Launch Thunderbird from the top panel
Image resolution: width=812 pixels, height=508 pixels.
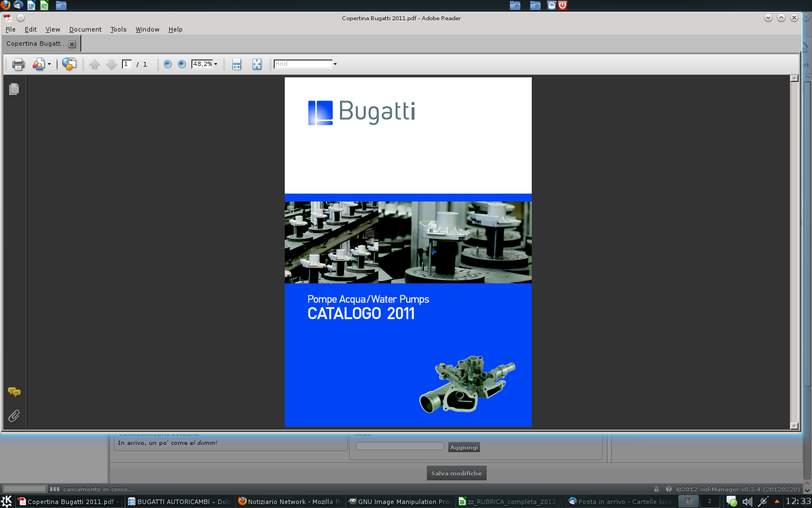click(x=18, y=5)
